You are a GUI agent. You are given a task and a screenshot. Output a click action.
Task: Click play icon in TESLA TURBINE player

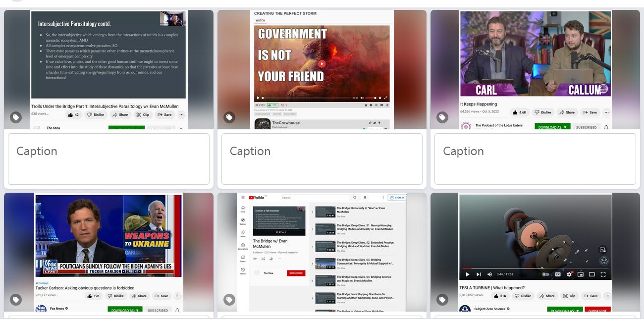click(x=467, y=274)
